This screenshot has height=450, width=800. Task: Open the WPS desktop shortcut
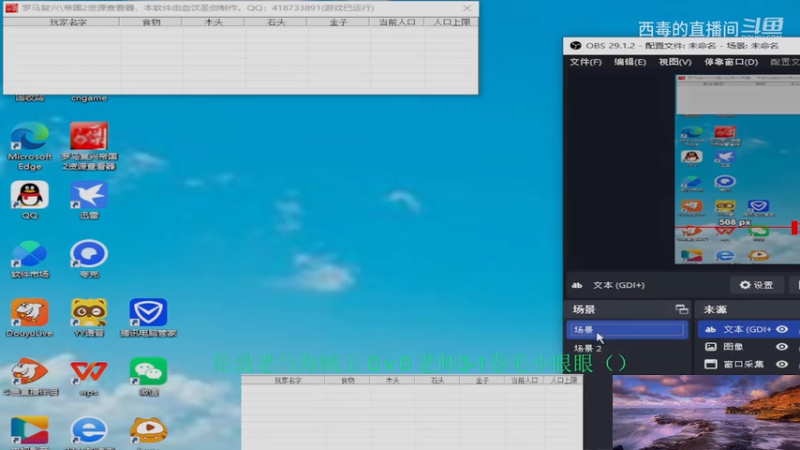[x=89, y=377]
